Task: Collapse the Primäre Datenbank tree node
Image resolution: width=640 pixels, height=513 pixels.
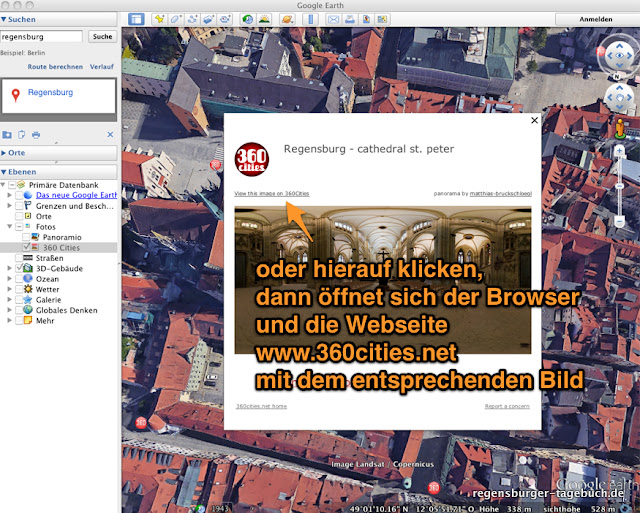Action: (3, 185)
